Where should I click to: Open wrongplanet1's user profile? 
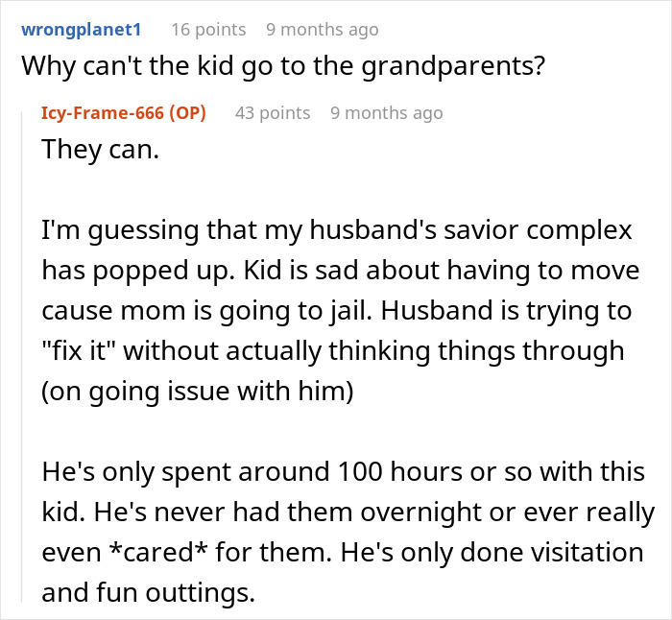pyautogui.click(x=81, y=30)
